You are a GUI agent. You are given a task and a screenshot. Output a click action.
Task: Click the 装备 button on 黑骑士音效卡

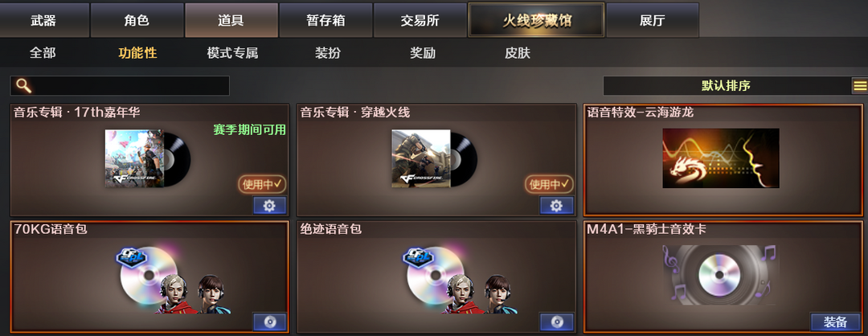(835, 322)
